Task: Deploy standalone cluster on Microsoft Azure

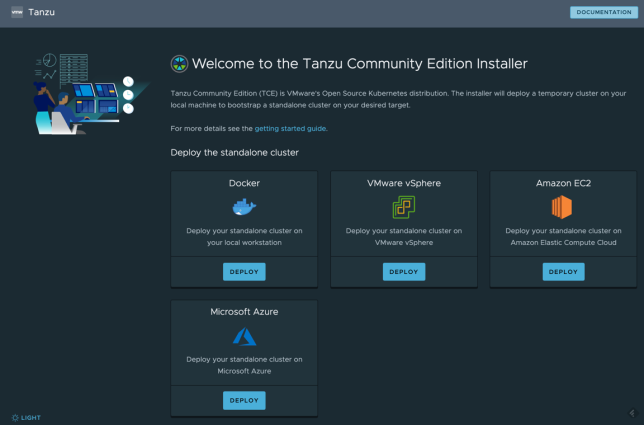Action: 244,400
